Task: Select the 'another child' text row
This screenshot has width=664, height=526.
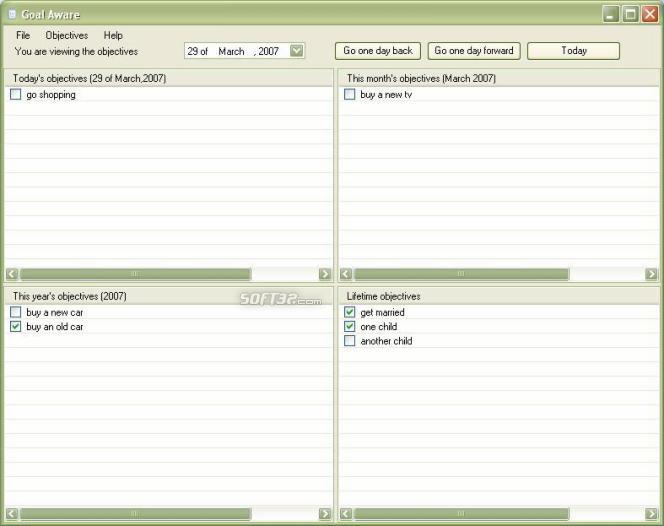Action: pos(386,341)
